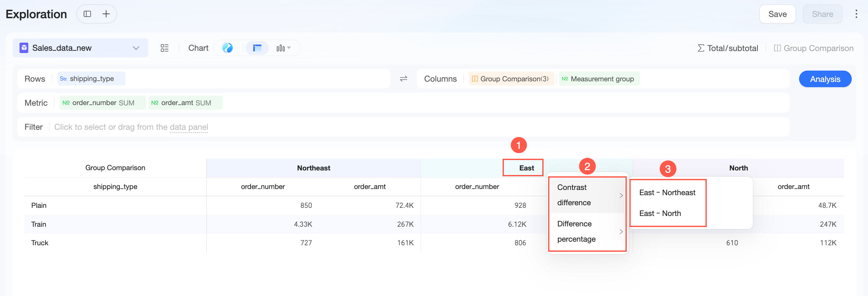Select the order_amt SUM metric
Image resolution: width=868 pixels, height=296 pixels.
[185, 102]
